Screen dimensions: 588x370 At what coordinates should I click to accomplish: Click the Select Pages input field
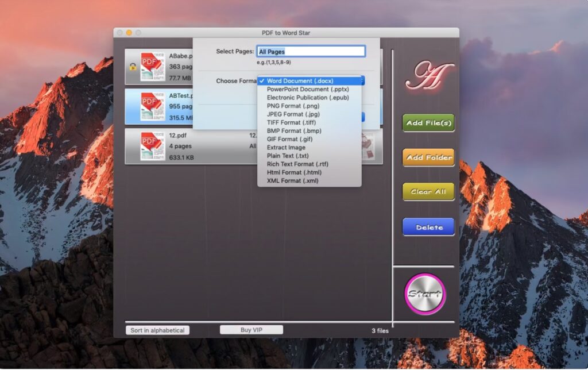(311, 51)
